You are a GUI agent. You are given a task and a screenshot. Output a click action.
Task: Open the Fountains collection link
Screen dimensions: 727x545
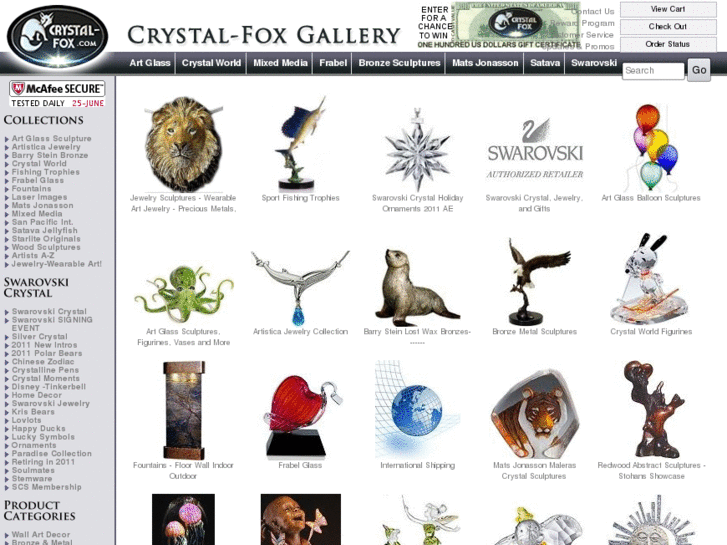pyautogui.click(x=32, y=189)
